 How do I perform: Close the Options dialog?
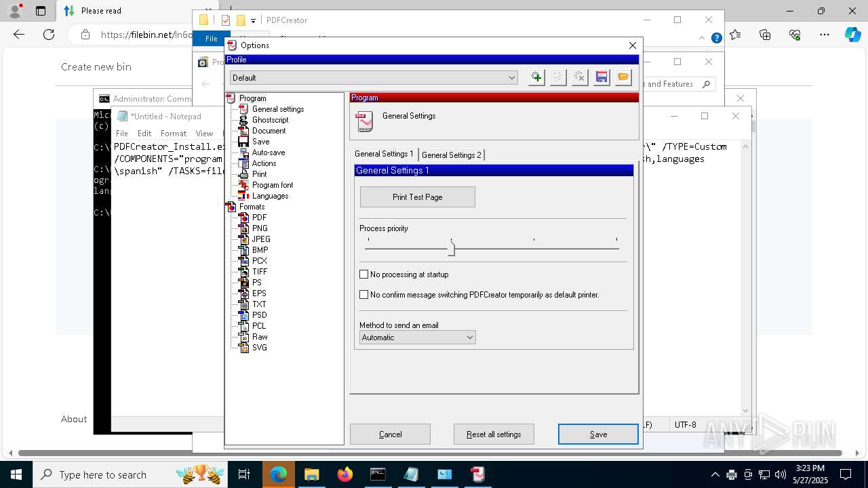633,45
